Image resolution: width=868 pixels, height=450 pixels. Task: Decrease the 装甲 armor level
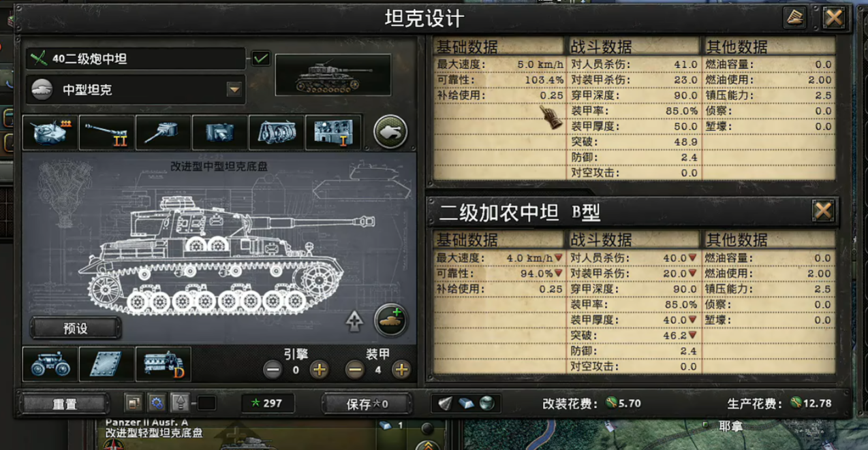(x=354, y=370)
